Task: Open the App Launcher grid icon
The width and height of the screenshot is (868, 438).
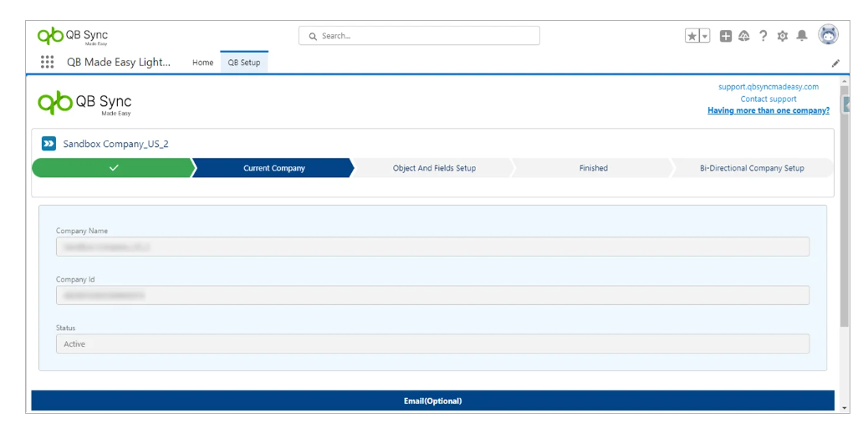Action: coord(47,62)
